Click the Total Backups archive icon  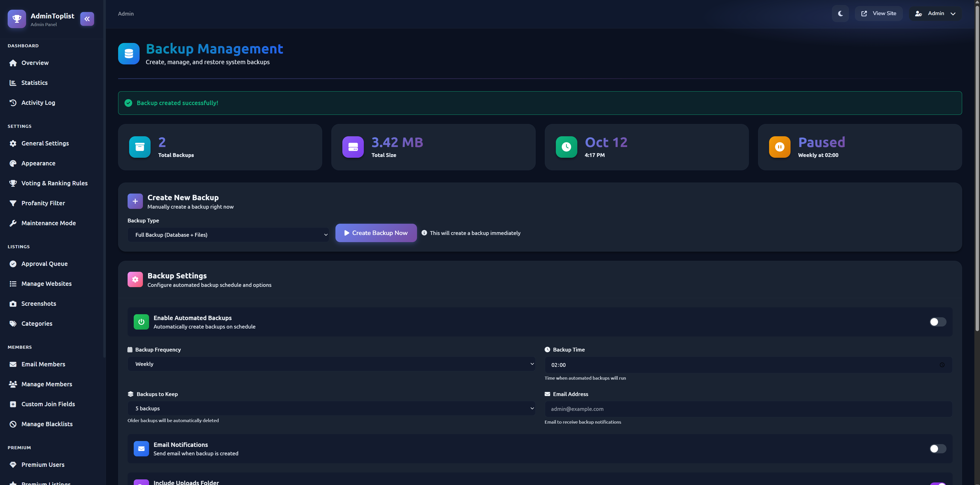point(140,147)
